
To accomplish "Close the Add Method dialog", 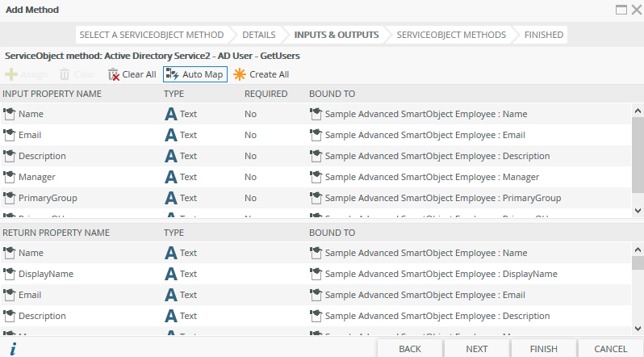I will tap(637, 10).
